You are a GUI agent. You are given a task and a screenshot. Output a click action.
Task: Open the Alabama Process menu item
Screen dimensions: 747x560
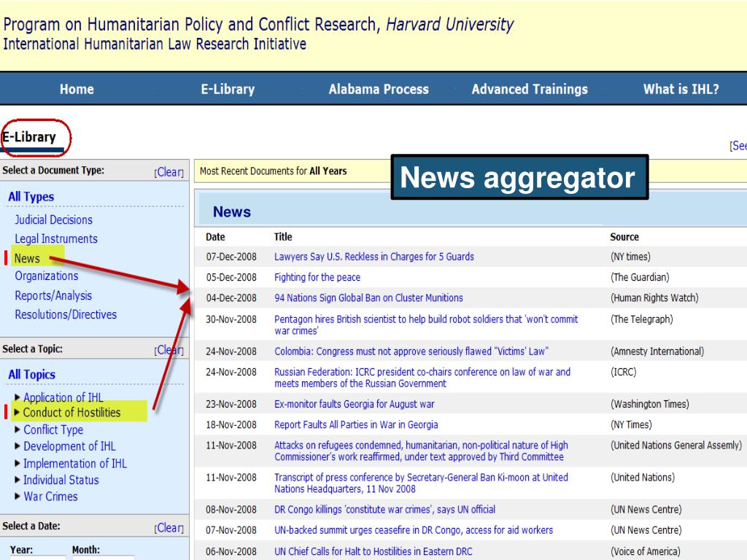pos(379,90)
